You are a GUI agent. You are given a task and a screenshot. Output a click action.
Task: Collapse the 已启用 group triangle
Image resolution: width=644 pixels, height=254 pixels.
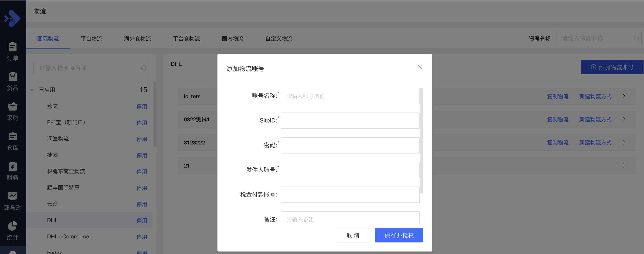32,90
